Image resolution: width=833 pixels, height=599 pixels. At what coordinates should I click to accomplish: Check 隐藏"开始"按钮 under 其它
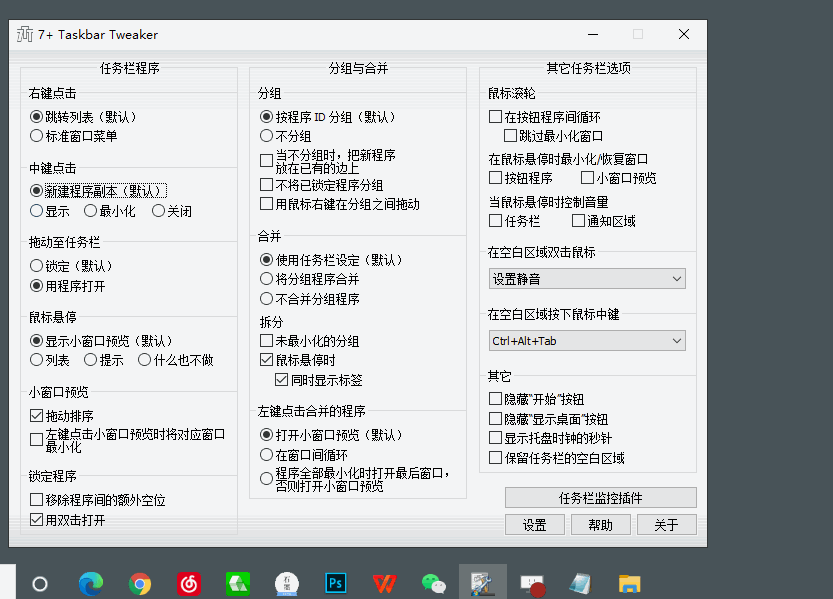click(x=495, y=400)
